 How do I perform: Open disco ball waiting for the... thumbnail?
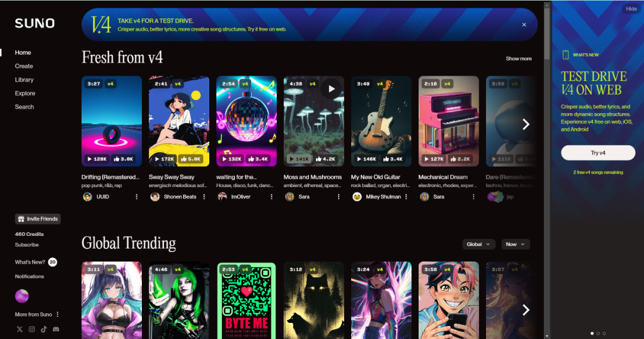pos(246,121)
